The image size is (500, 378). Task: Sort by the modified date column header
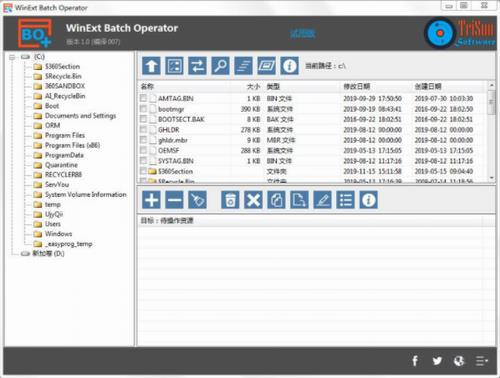pyautogui.click(x=357, y=87)
